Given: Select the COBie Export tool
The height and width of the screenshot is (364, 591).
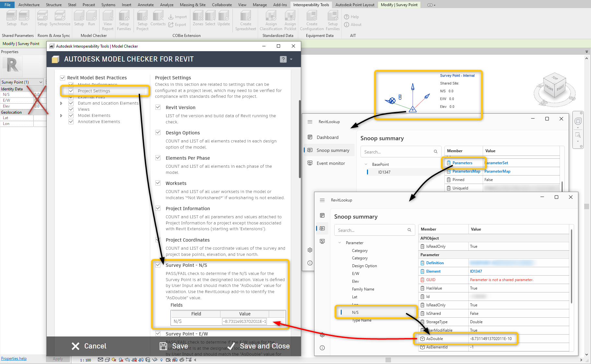Looking at the screenshot, I should point(178,24).
